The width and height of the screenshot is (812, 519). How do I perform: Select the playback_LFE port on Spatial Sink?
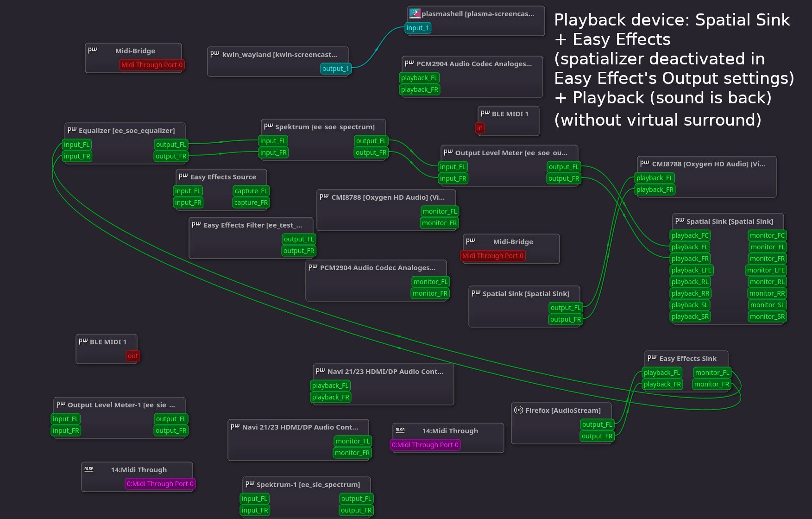tap(691, 270)
